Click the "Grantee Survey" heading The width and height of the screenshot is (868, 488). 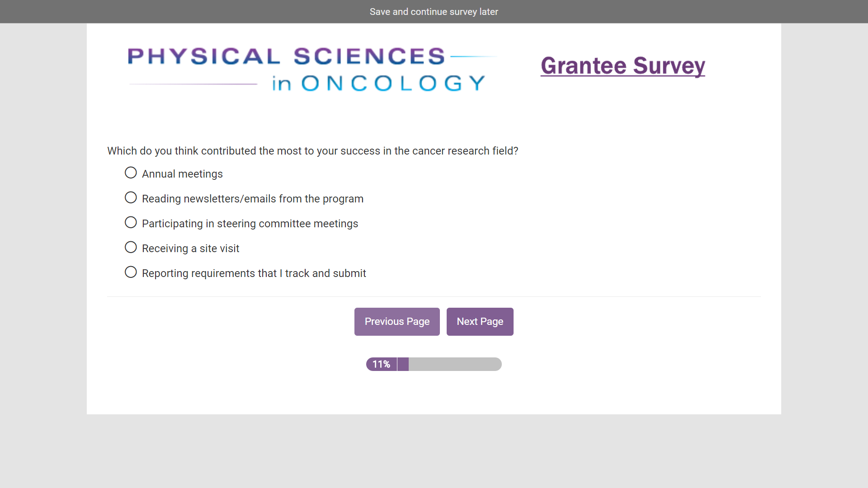tap(623, 66)
